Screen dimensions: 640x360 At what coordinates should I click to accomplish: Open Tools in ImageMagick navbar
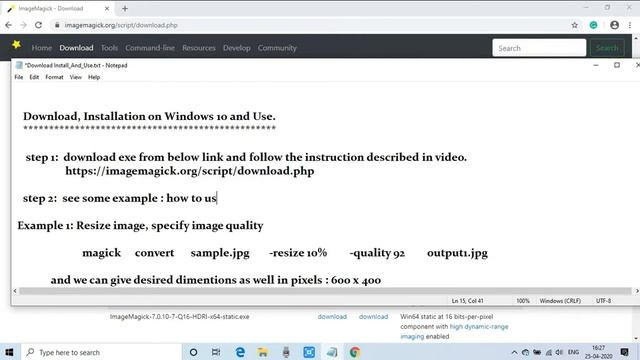pos(109,48)
